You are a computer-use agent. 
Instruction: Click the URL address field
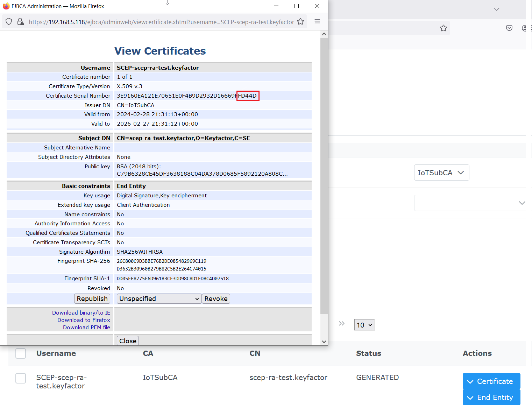tap(161, 22)
